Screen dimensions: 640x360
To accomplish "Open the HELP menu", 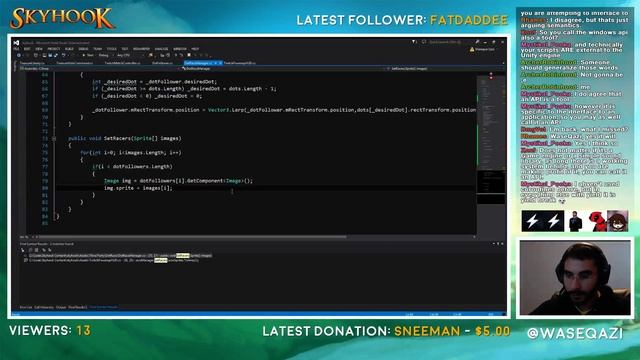I will click(x=195, y=49).
